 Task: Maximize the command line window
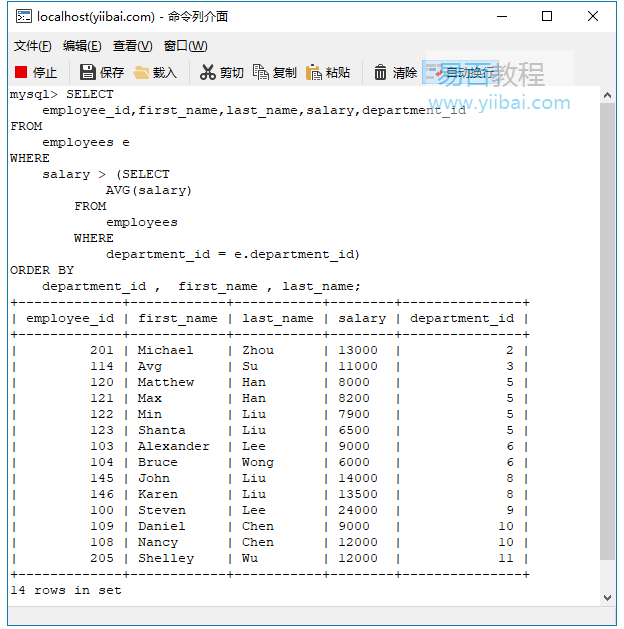tap(547, 16)
